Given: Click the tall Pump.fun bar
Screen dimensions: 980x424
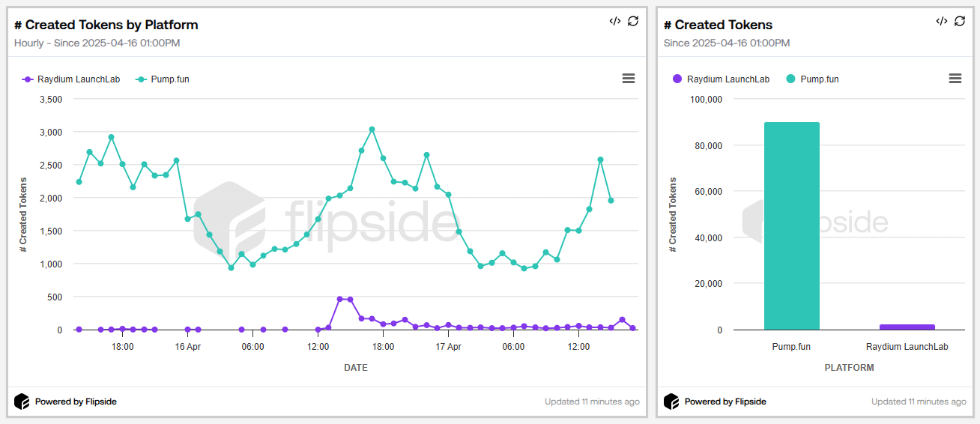Looking at the screenshot, I should pos(791,225).
